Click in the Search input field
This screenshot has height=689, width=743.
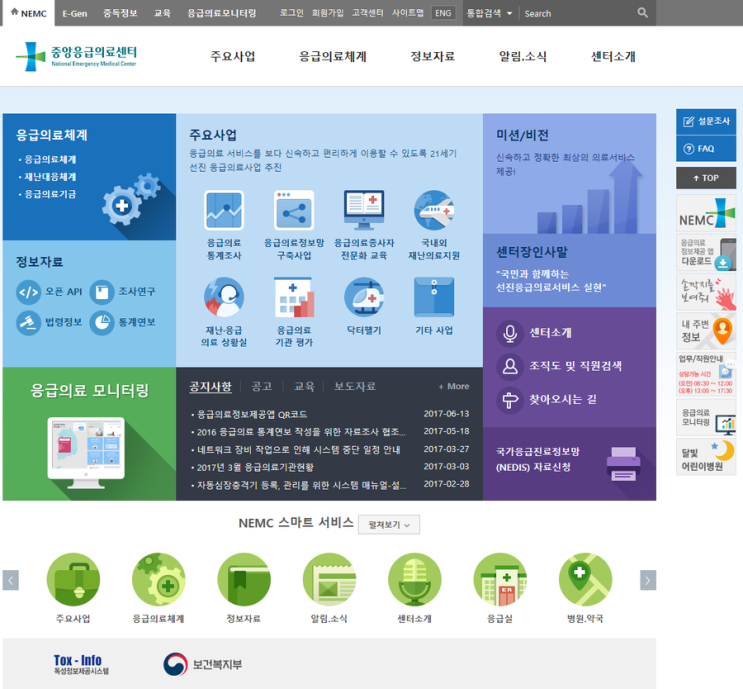(578, 13)
